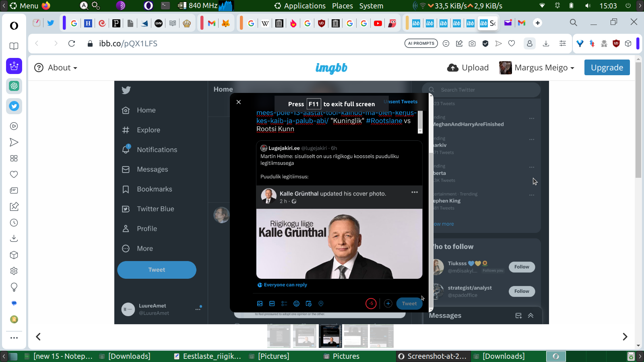Image resolution: width=644 pixels, height=362 pixels.
Task: Open the Player panel in the sidebar
Action: point(14,126)
